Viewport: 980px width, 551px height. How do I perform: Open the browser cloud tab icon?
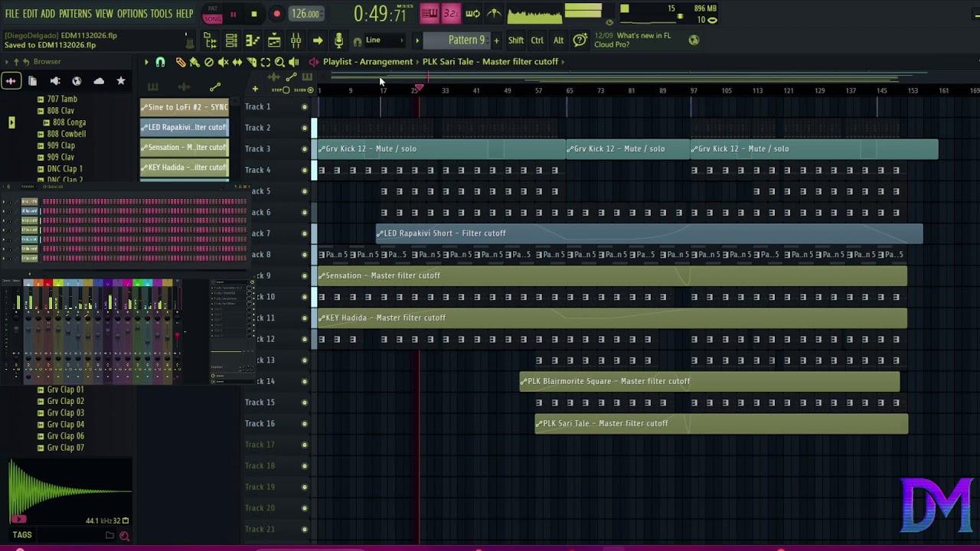point(99,80)
